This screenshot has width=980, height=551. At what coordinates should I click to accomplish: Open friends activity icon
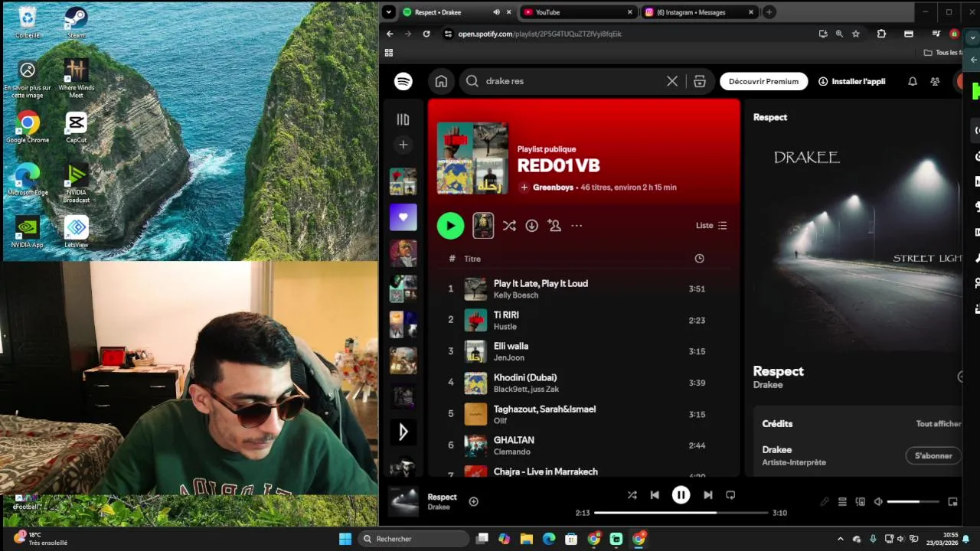click(935, 81)
